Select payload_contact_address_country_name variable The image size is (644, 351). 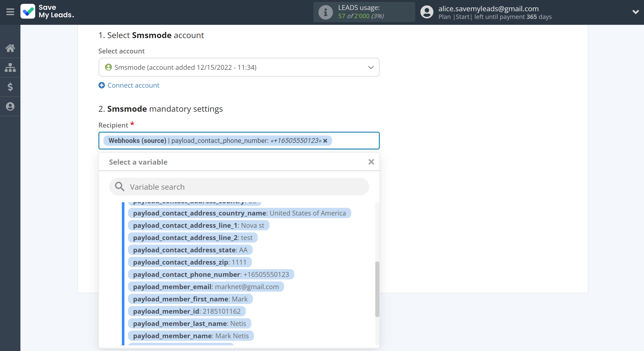[239, 213]
